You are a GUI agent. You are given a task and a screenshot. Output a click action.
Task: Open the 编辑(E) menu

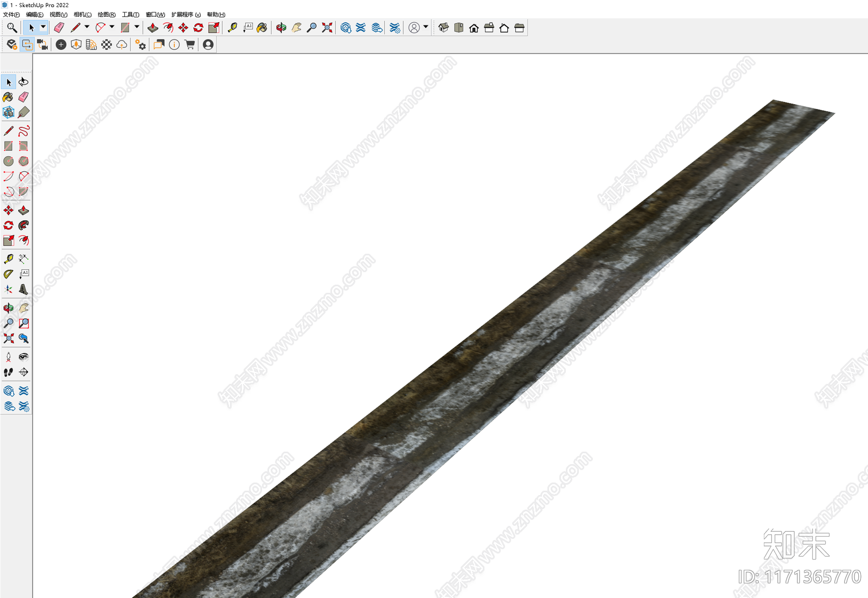coord(35,15)
